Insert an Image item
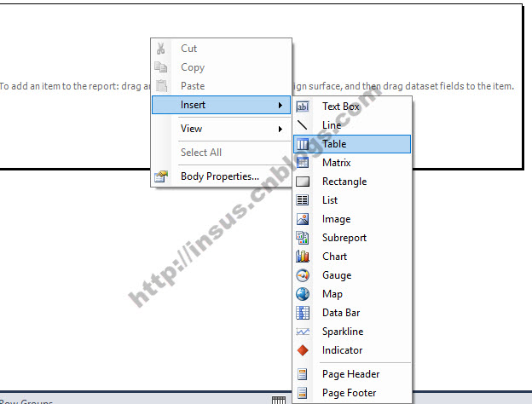Screen dimensions: 532x404 pos(352,219)
